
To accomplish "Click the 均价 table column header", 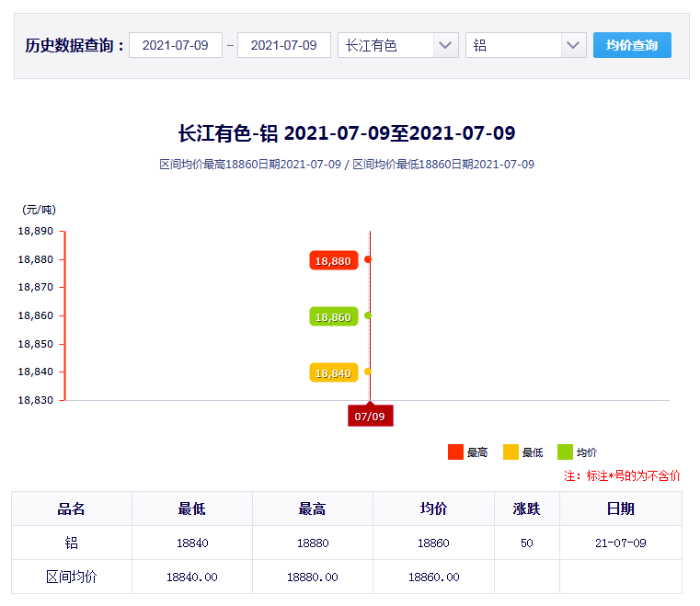I will click(433, 509).
